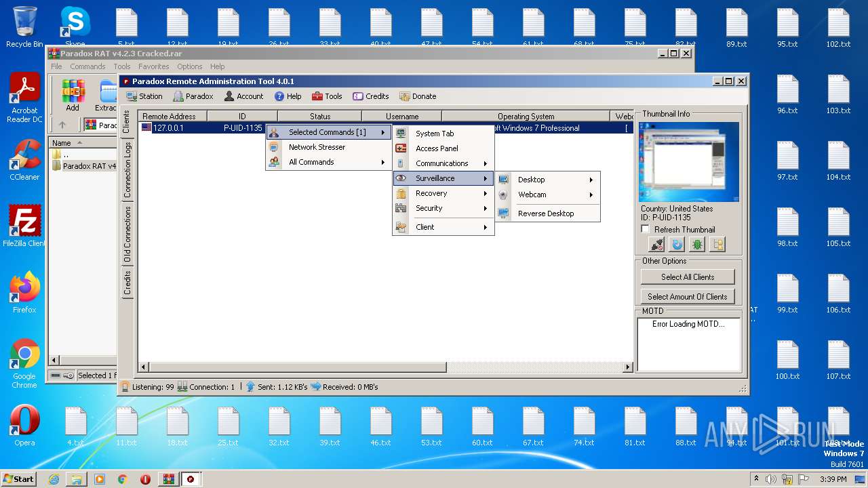Choose Selected Commands [1] in context menu
The width and height of the screenshot is (868, 488).
(x=328, y=132)
